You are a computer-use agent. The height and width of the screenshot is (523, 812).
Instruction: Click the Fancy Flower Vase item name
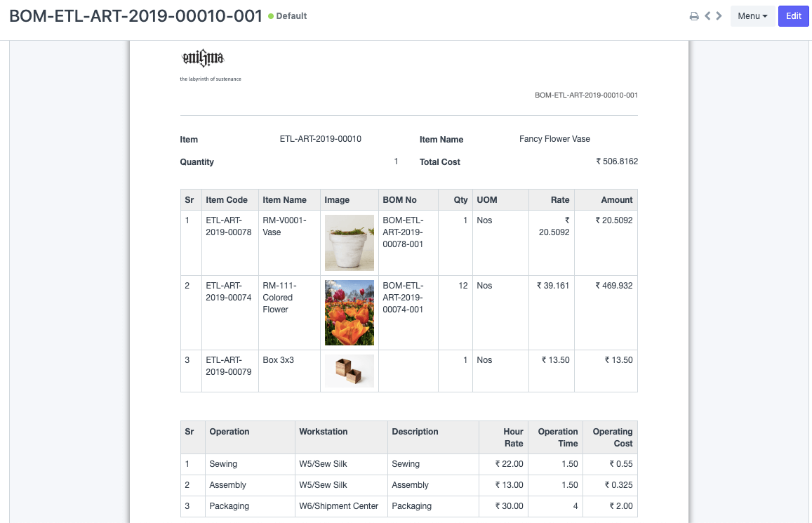pos(554,139)
